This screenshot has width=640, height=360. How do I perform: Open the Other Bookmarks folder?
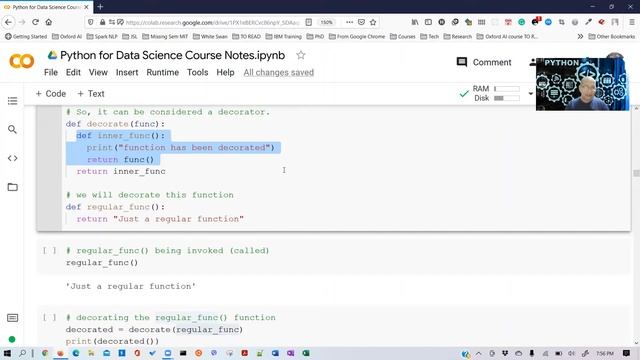tap(612, 36)
